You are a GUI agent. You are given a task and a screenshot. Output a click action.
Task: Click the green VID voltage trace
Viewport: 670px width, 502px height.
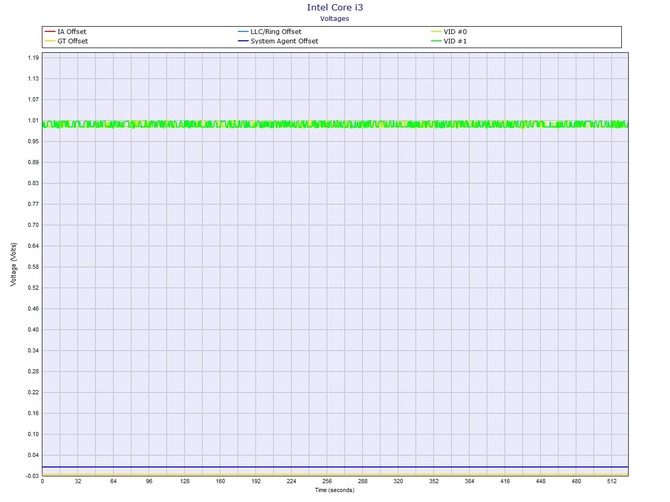pos(335,124)
